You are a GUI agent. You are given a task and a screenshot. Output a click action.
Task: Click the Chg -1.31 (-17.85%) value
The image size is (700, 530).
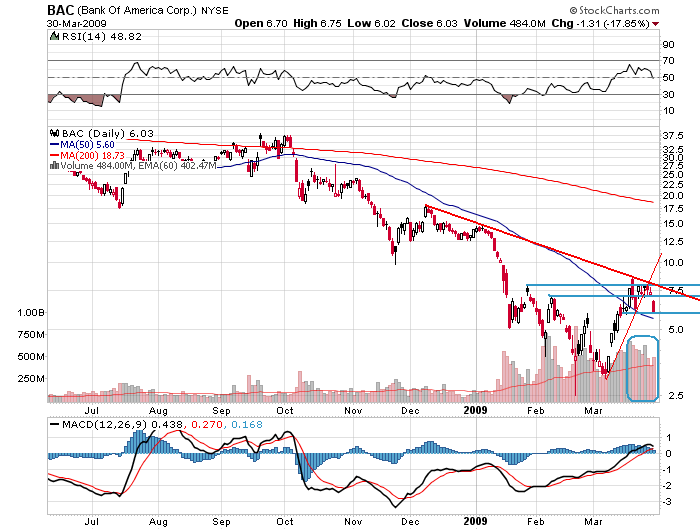(x=600, y=24)
